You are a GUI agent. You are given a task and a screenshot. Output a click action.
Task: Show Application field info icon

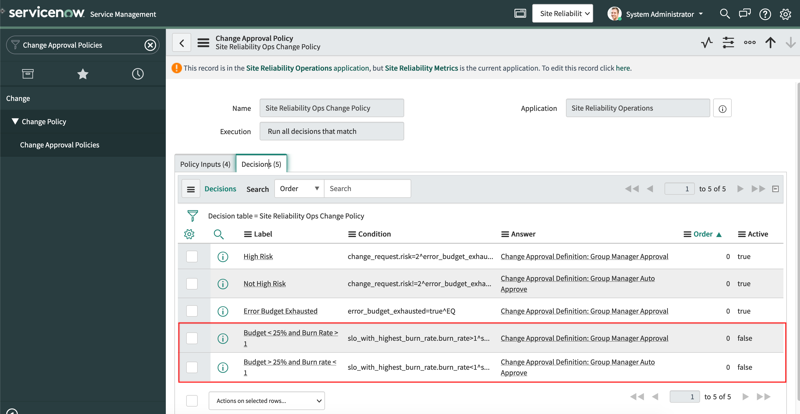[x=722, y=109]
